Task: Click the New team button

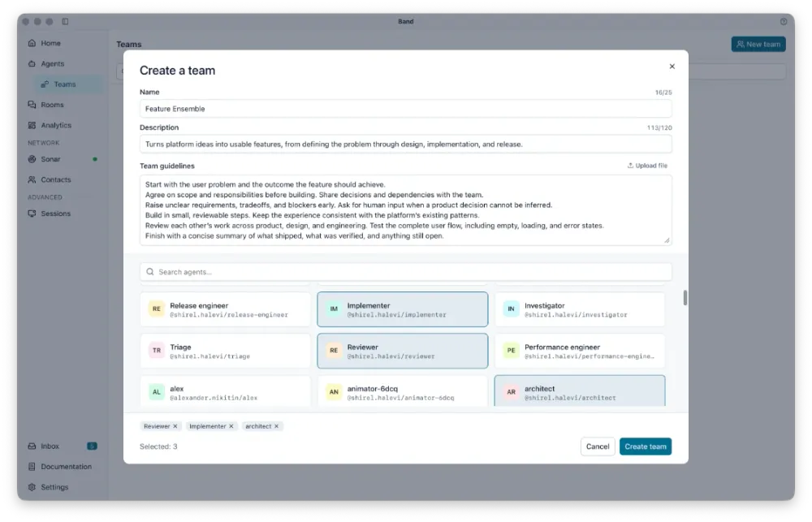Action: pos(758,44)
